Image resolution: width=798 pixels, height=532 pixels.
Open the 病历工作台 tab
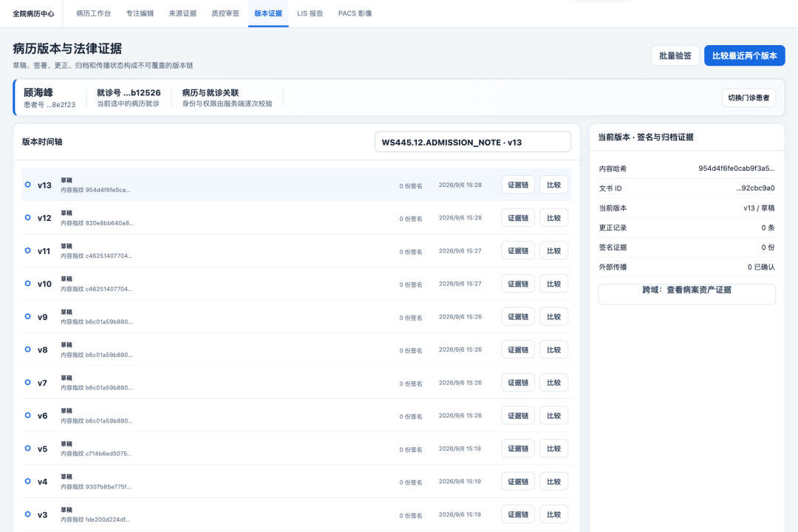94,13
